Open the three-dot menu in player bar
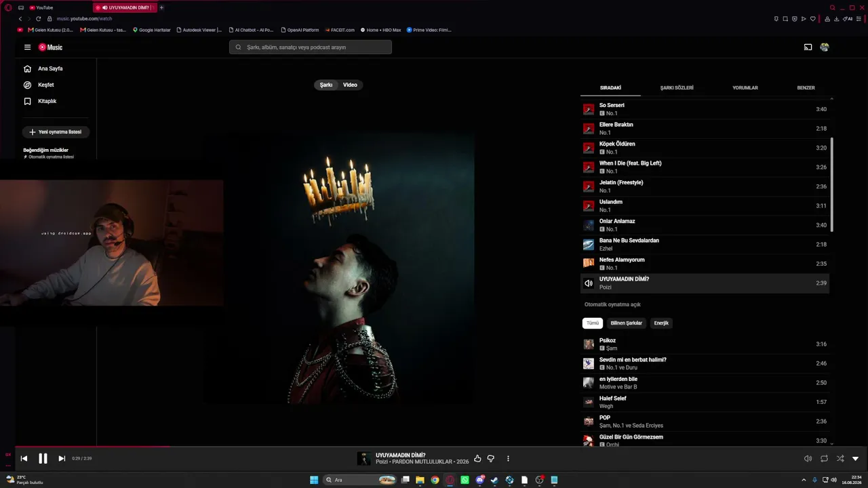Image resolution: width=868 pixels, height=488 pixels. (x=508, y=459)
